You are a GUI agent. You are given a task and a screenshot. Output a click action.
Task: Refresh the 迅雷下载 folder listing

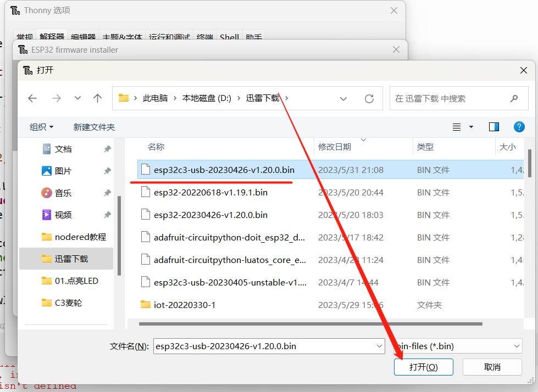pos(369,99)
